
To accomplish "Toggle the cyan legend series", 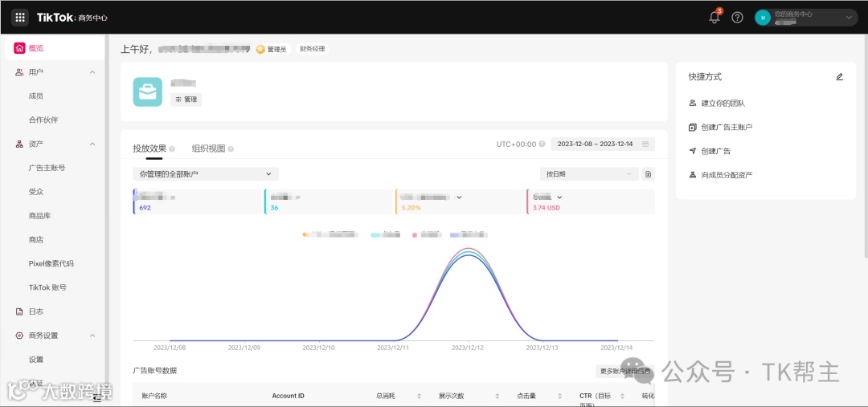I will click(385, 234).
